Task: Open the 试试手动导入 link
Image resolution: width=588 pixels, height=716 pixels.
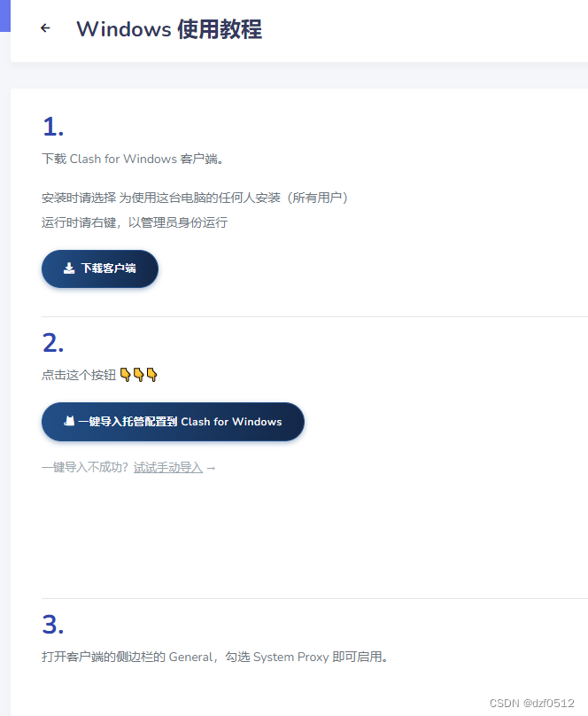Action: (168, 468)
